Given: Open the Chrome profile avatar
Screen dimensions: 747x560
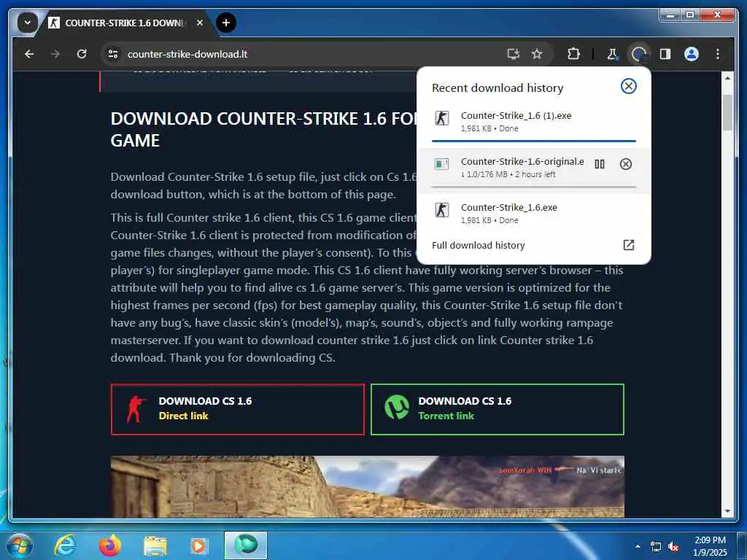Looking at the screenshot, I should [692, 54].
